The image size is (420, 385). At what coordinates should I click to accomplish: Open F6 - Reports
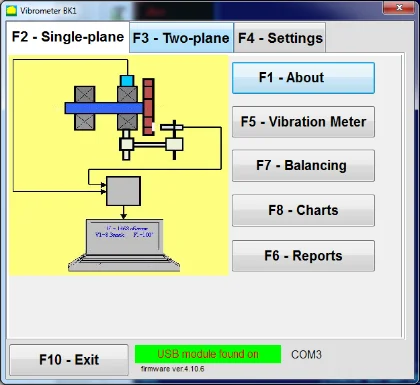pyautogui.click(x=303, y=256)
